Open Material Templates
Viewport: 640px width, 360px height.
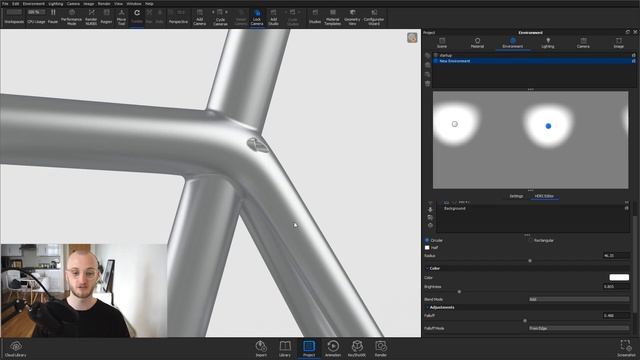333,18
